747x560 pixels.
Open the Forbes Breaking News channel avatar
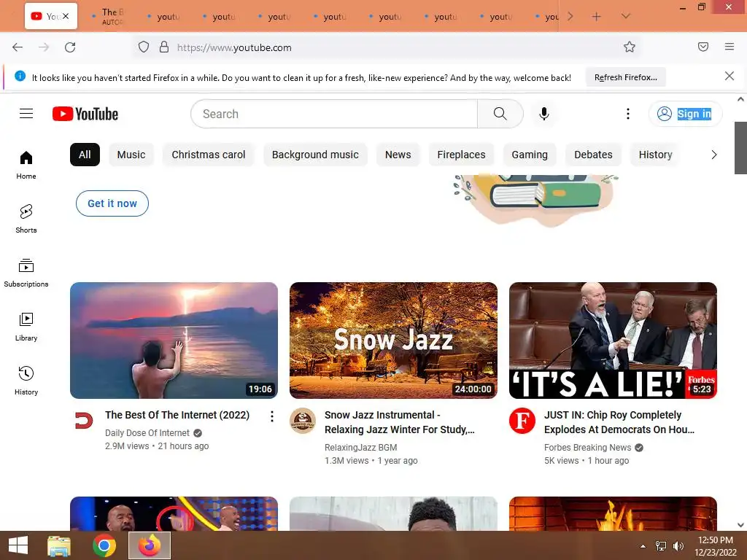[x=522, y=421]
